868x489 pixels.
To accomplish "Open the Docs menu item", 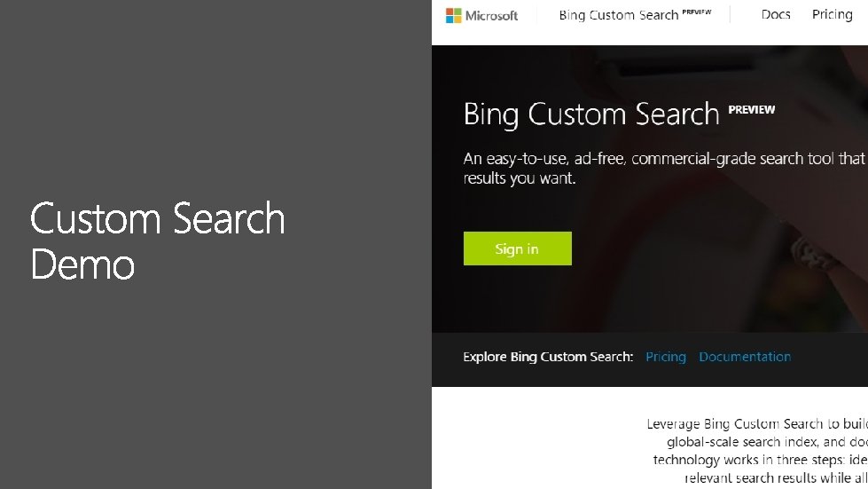I will click(x=776, y=14).
